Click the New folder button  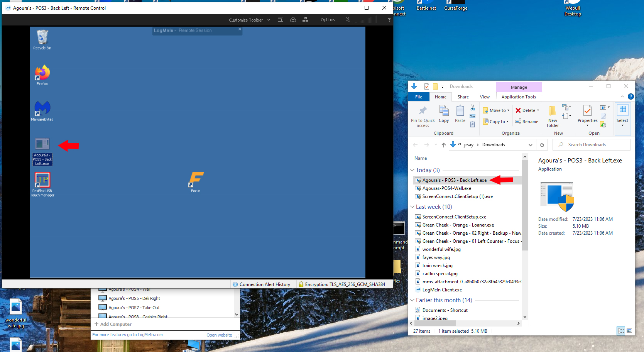pos(553,116)
